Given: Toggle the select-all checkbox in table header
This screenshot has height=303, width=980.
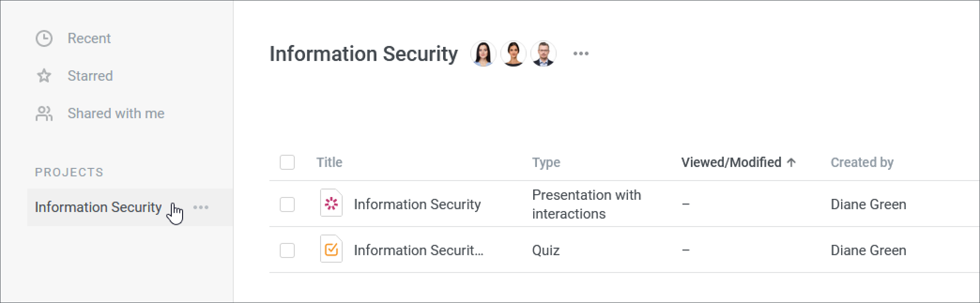Looking at the screenshot, I should coord(287,162).
